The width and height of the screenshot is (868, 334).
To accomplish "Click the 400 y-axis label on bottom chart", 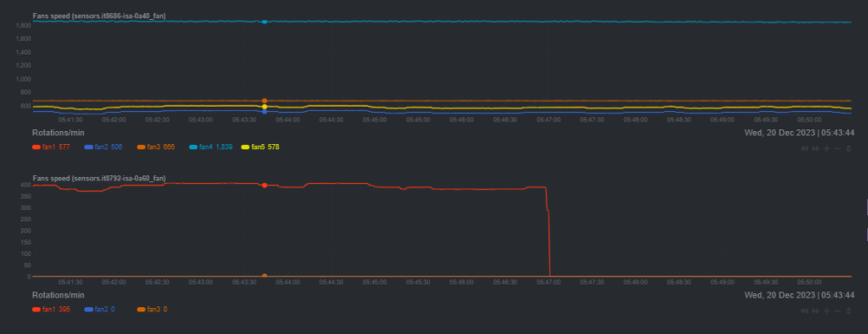I will [25, 184].
